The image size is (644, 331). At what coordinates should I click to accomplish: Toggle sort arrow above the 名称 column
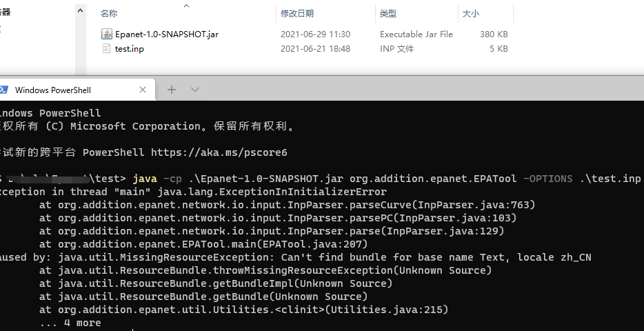(185, 6)
